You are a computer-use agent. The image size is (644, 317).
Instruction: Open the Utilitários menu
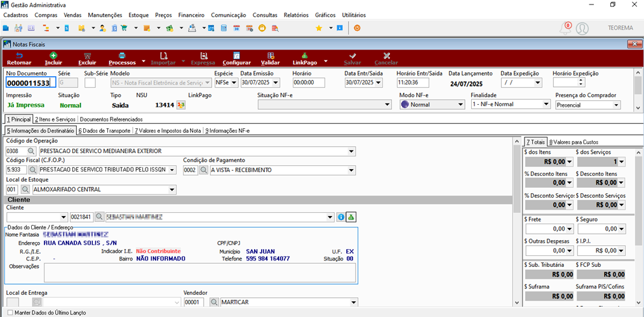coord(354,15)
